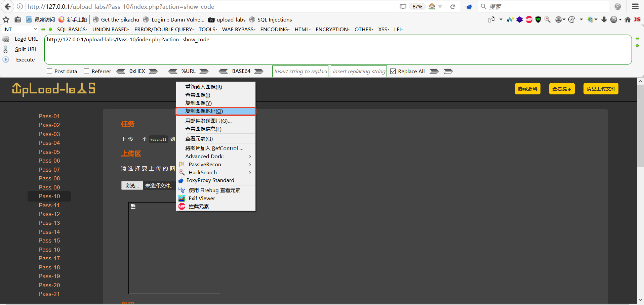
Task: Click the 浏览... file browse button
Action: click(132, 185)
